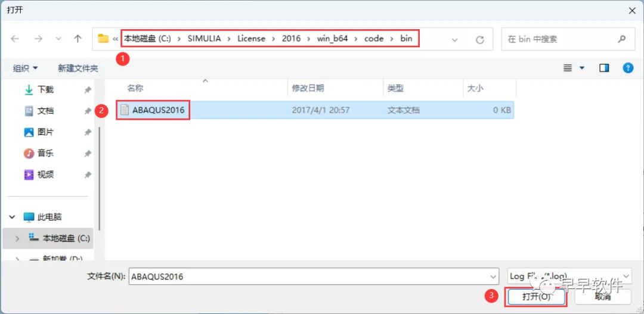
Task: Select 本地磁盘 (C:) breadcrumb in address bar
Action: [147, 39]
